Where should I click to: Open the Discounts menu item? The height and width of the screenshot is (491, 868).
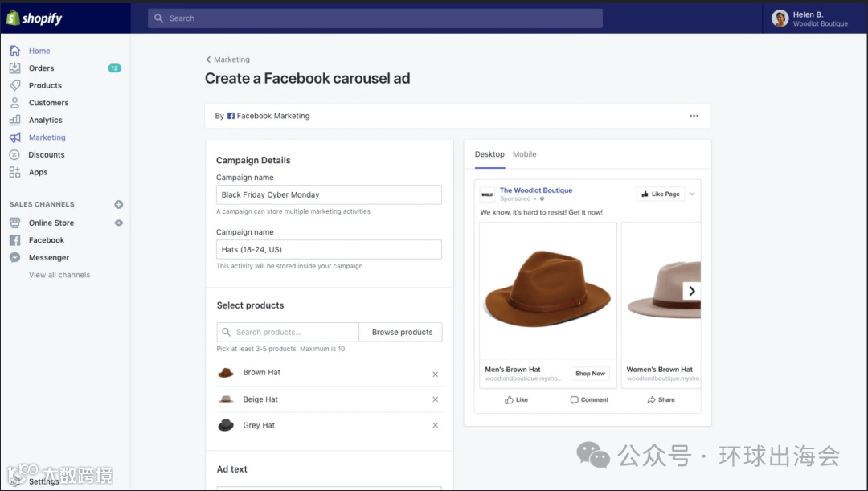(x=47, y=154)
